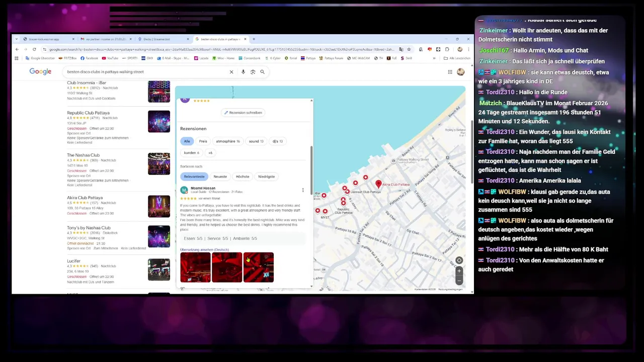
Task: Go back with the browser back arrow
Action: (x=17, y=49)
